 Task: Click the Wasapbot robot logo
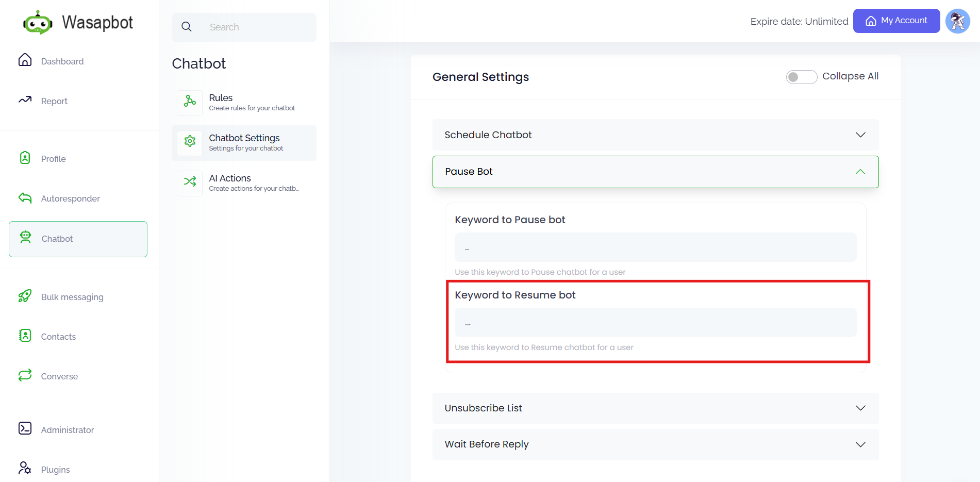click(38, 23)
